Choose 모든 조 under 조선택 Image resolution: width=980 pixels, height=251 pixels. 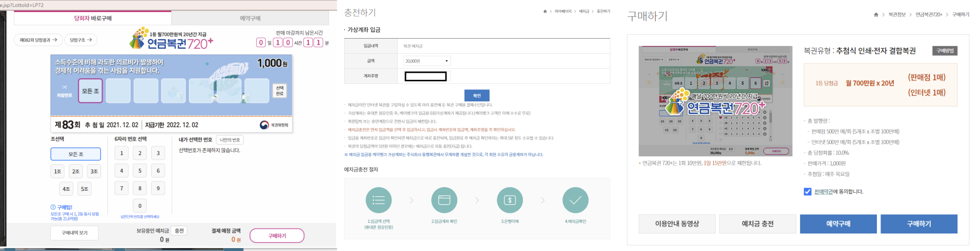click(76, 154)
